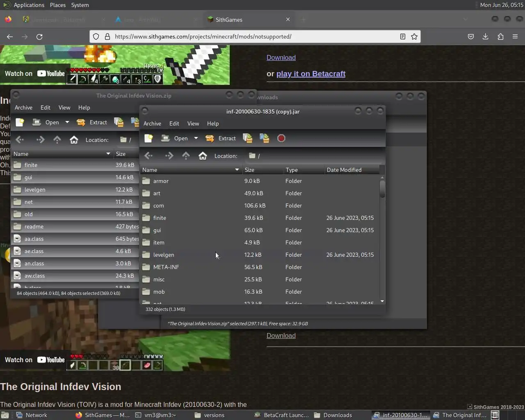The image size is (525, 420).
Task: Open Help menu in Infdev Vision zip window
Action: click(x=84, y=107)
